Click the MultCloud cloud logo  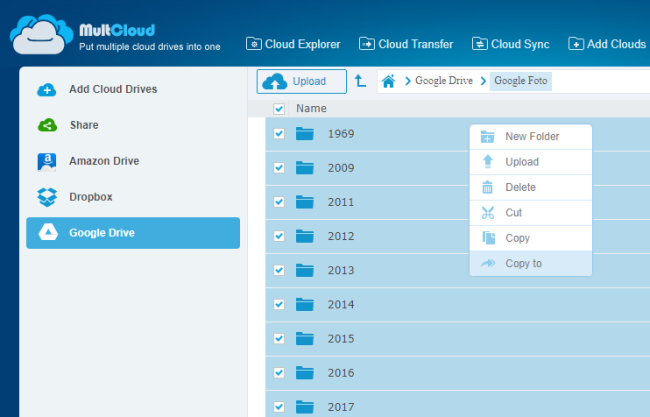click(x=41, y=35)
